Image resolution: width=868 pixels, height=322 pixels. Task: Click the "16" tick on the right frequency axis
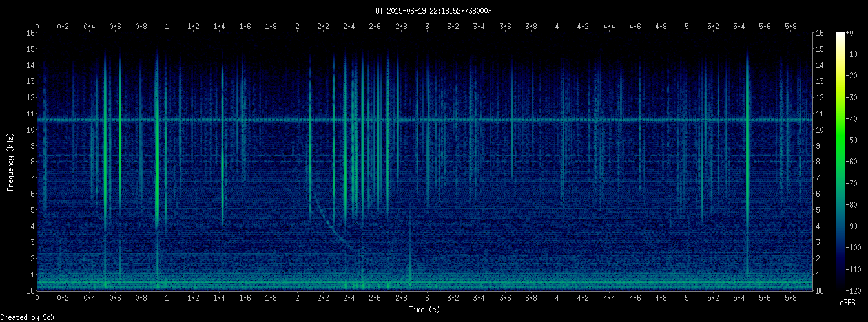(820, 33)
